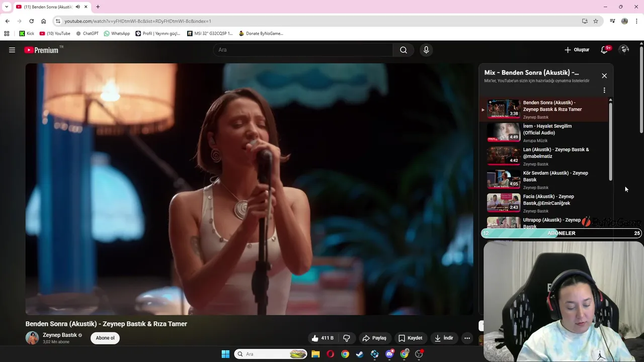This screenshot has height=362, width=644.
Task: Click the YouTube search magnifier button
Action: (404, 50)
